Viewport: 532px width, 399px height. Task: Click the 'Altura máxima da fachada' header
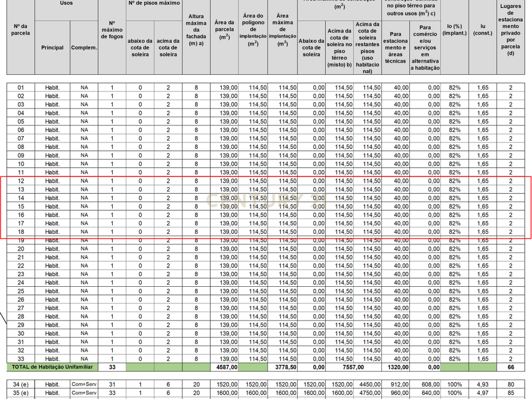196,30
